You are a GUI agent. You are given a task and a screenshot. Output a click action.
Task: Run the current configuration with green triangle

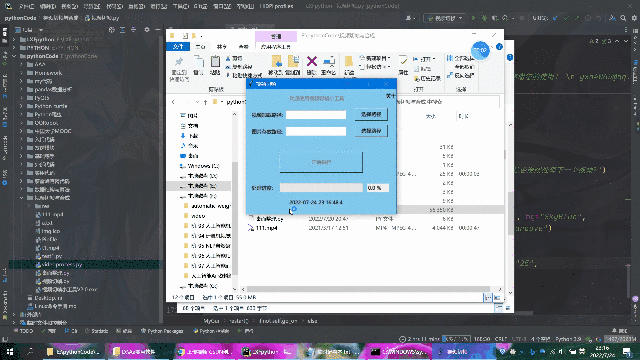[x=473, y=18]
